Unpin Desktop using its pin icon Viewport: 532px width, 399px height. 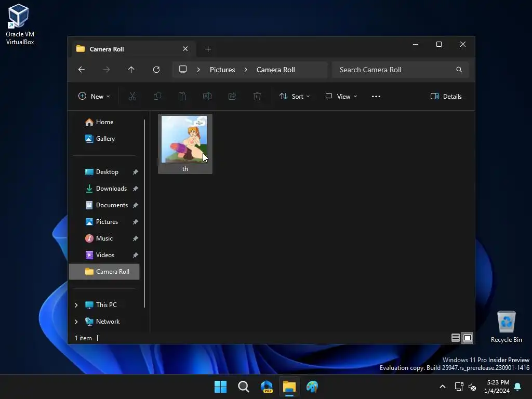tap(136, 172)
